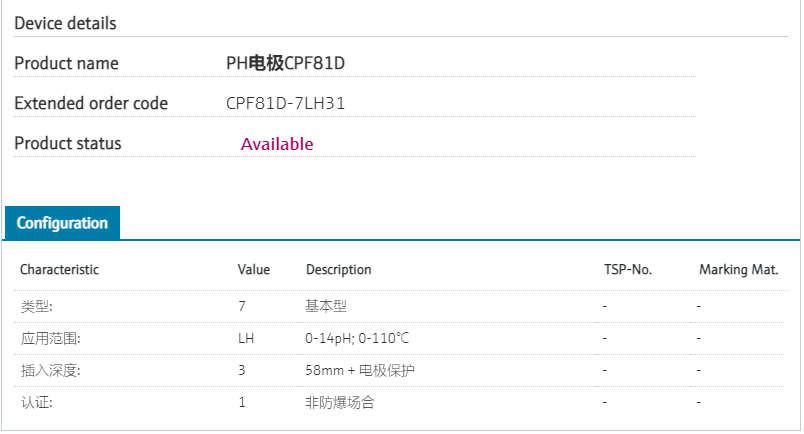804x434 pixels.
Task: Select the 类型 characteristic row label
Action: click(37, 306)
